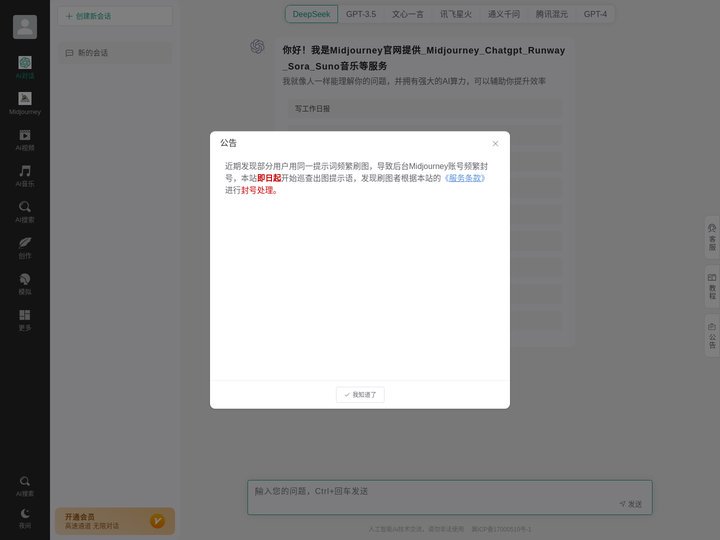This screenshot has height=540, width=720.
Task: Open the AI对话 chat sidebar icon
Action: pos(25,62)
